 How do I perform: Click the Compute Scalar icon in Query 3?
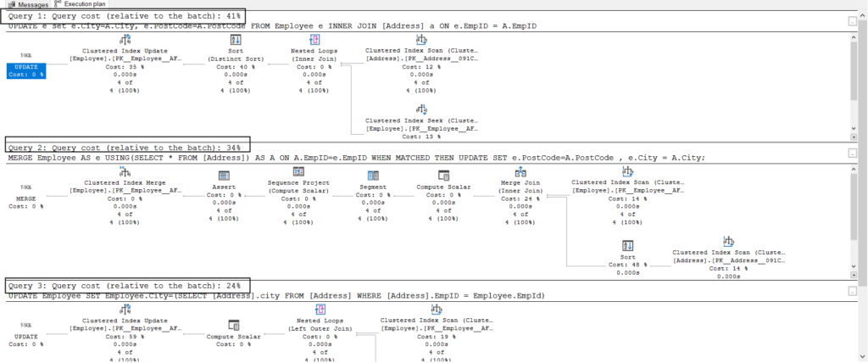pos(232,325)
